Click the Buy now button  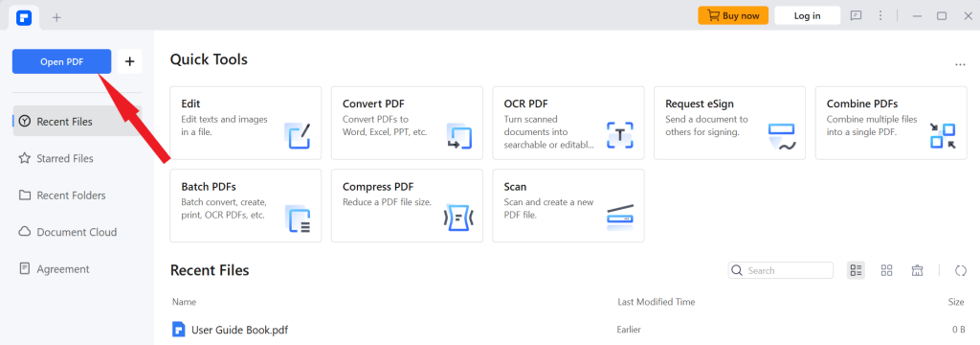point(733,15)
